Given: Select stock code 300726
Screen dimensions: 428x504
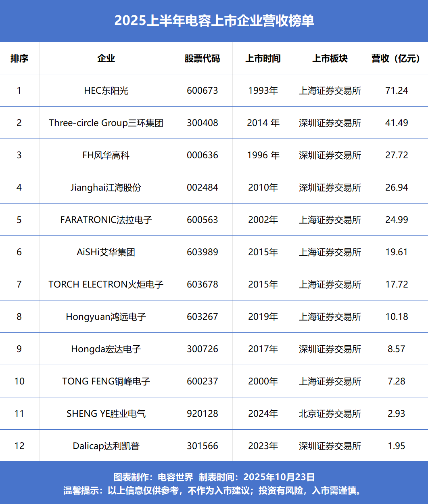Looking at the screenshot, I should point(203,349).
